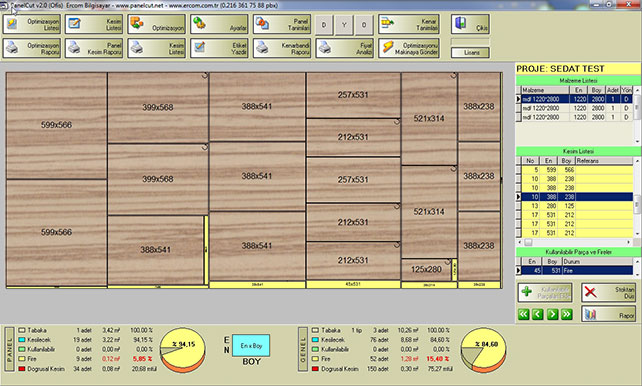Open the Rapor button beside navigation arrows
This screenshot has height=386, width=642.
pos(609,314)
